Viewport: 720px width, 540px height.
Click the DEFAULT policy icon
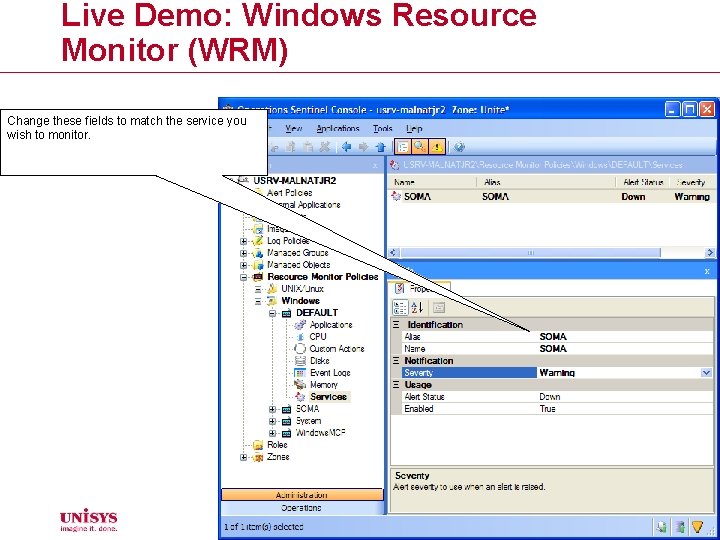pyautogui.click(x=287, y=313)
